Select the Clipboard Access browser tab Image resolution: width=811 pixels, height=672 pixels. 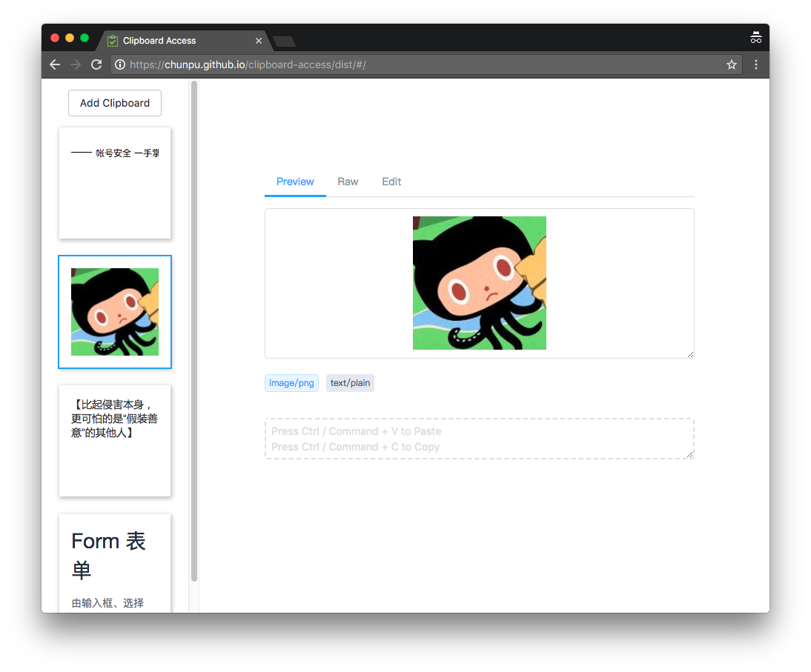pyautogui.click(x=185, y=41)
